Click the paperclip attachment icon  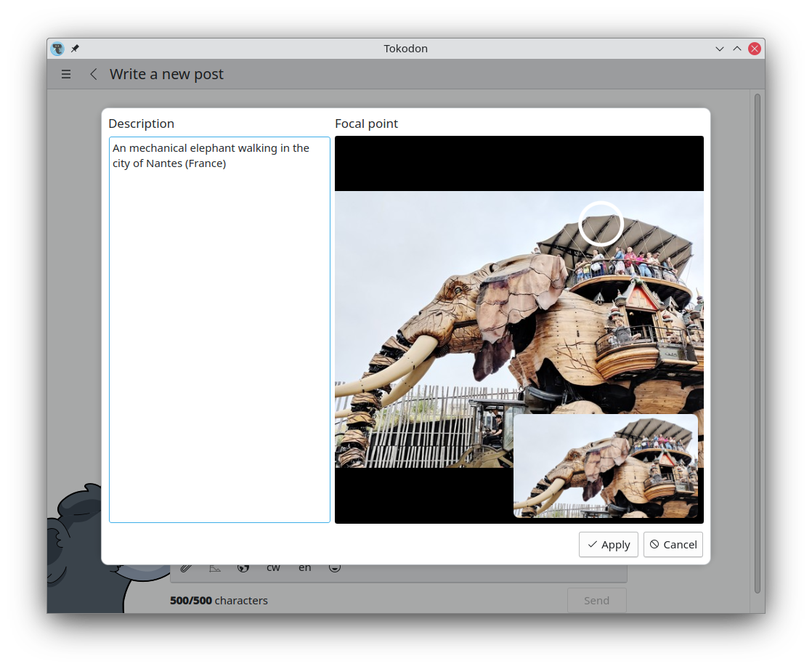[186, 568]
